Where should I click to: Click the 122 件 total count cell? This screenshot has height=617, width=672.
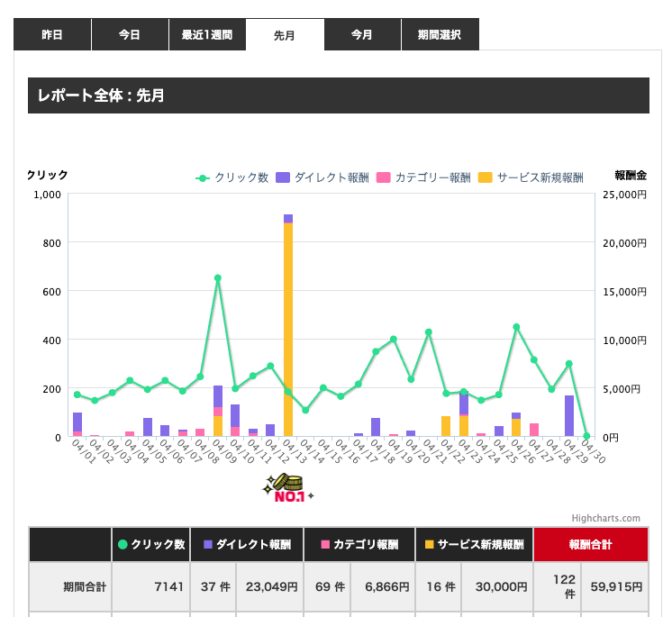(x=557, y=586)
